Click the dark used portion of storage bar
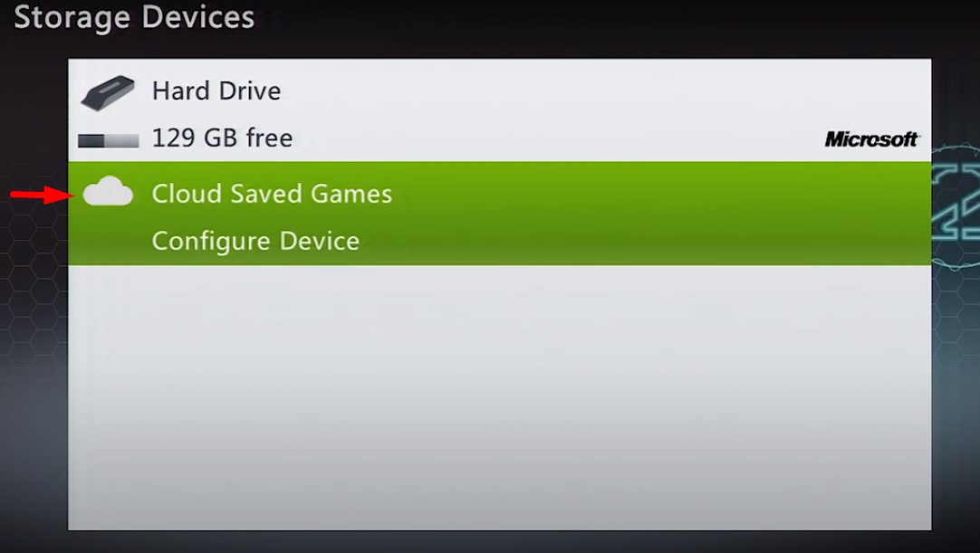The width and height of the screenshot is (980, 553). 91,140
